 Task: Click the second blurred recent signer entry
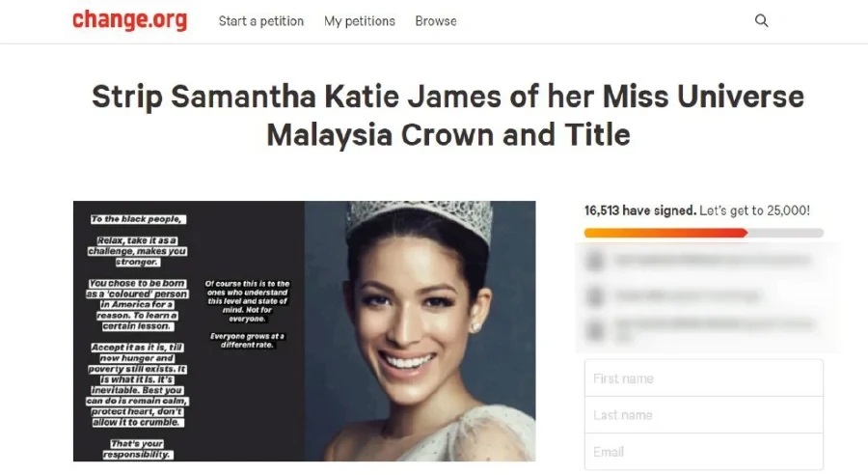tap(687, 296)
